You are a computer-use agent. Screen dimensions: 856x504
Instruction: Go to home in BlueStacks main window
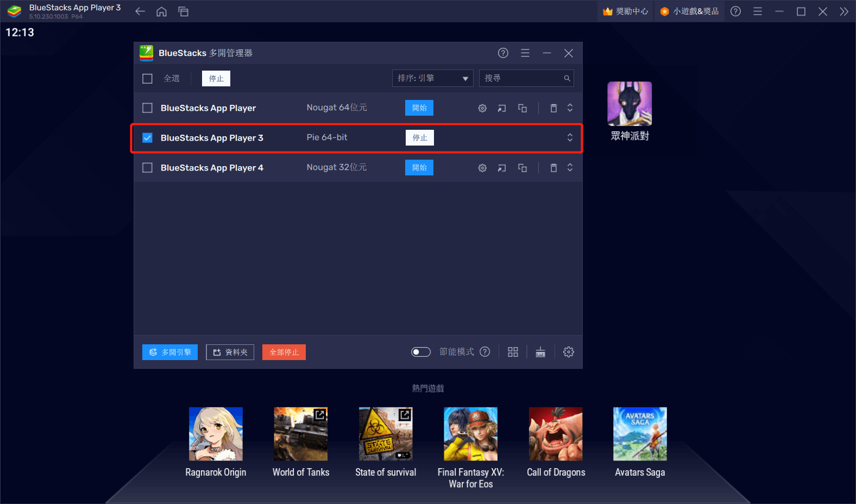pos(161,11)
